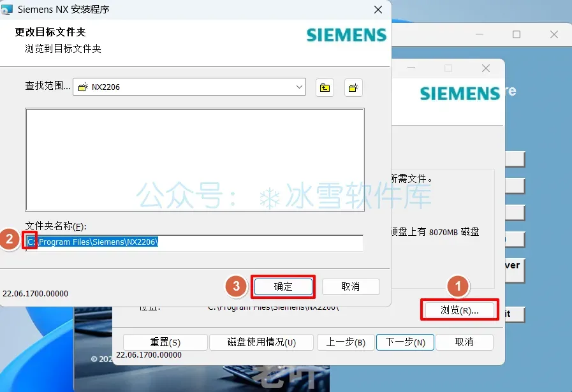The image size is (572, 392).
Task: Proceed with 下一步(N)
Action: [x=405, y=342]
